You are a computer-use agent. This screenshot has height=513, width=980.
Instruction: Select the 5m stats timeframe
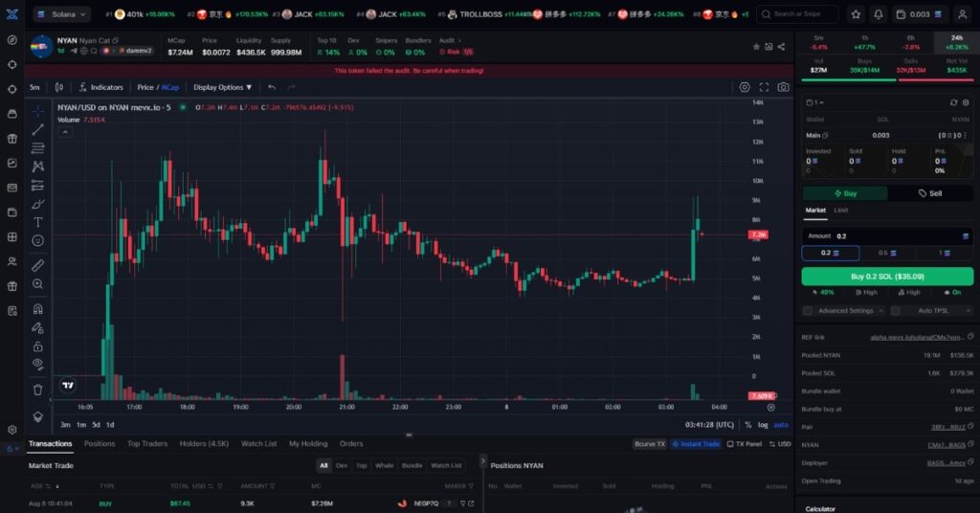click(818, 42)
